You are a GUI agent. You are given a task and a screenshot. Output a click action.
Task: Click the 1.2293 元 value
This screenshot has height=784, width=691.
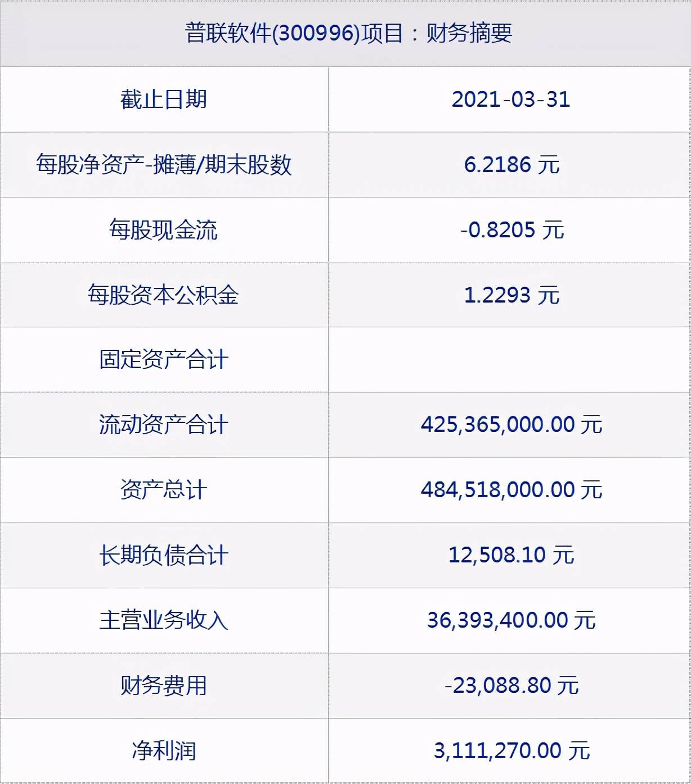(x=511, y=295)
